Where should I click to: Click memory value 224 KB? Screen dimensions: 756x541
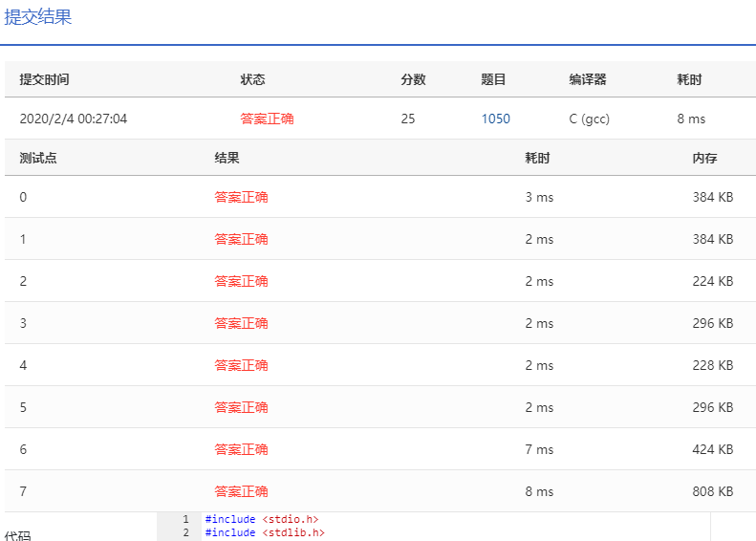point(713,281)
